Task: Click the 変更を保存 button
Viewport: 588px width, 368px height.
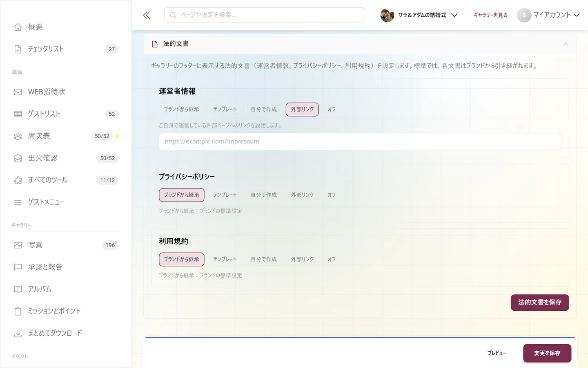Action: click(x=547, y=353)
